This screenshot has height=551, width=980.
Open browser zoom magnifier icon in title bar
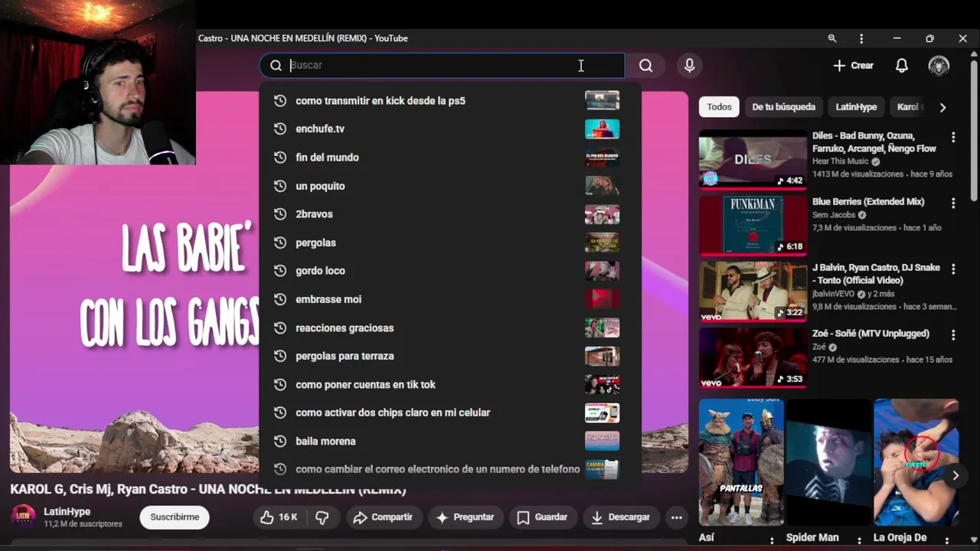click(x=832, y=38)
